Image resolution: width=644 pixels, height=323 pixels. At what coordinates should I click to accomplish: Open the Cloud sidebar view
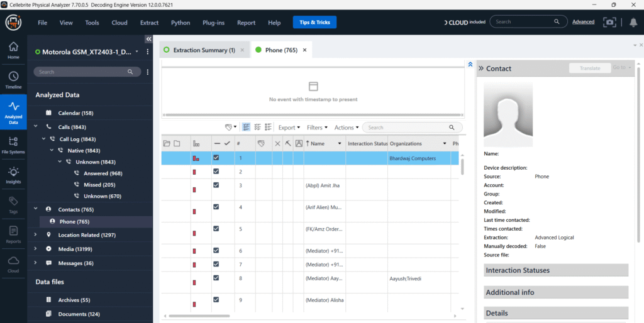(x=13, y=264)
